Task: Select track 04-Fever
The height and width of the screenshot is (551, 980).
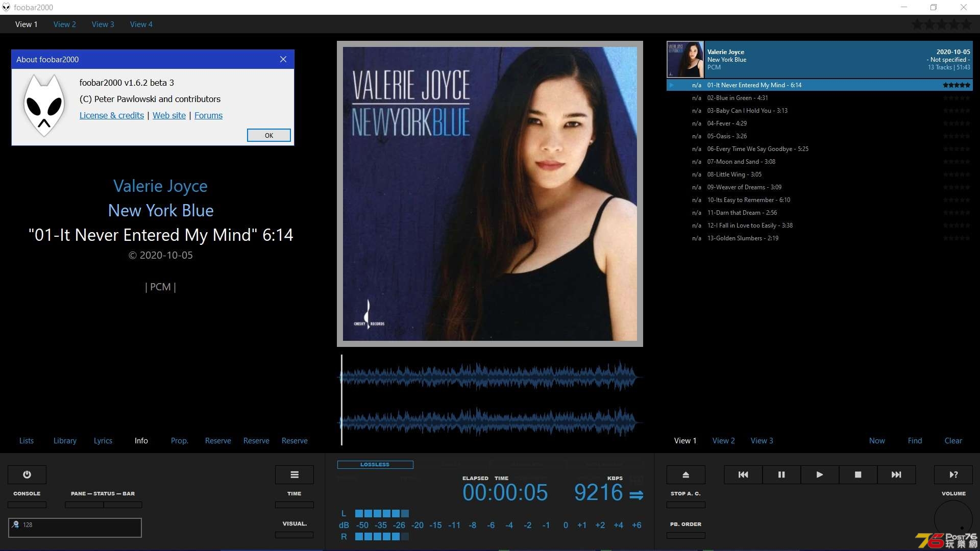Action: pyautogui.click(x=820, y=123)
